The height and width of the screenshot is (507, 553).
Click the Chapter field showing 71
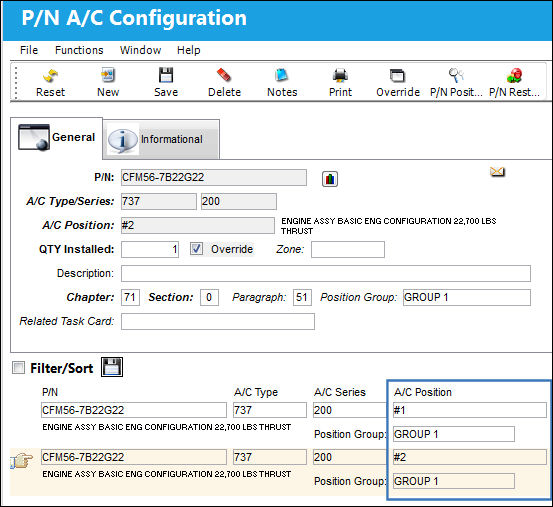pyautogui.click(x=130, y=297)
